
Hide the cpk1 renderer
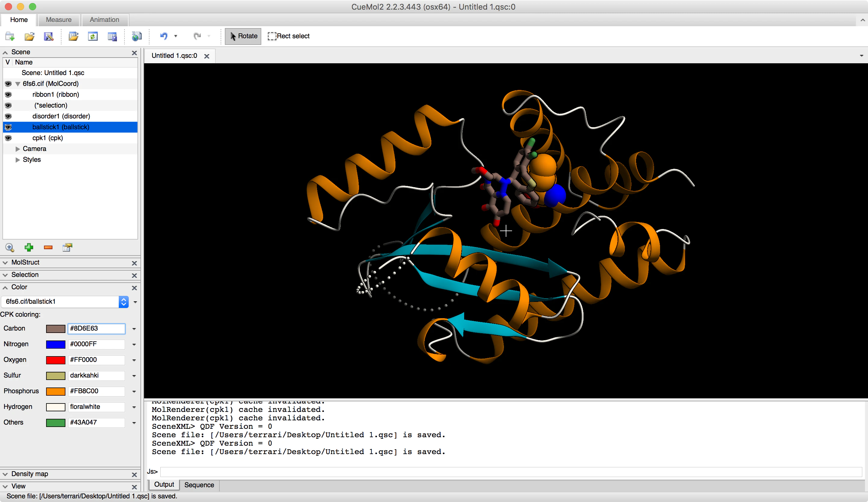pos(8,138)
